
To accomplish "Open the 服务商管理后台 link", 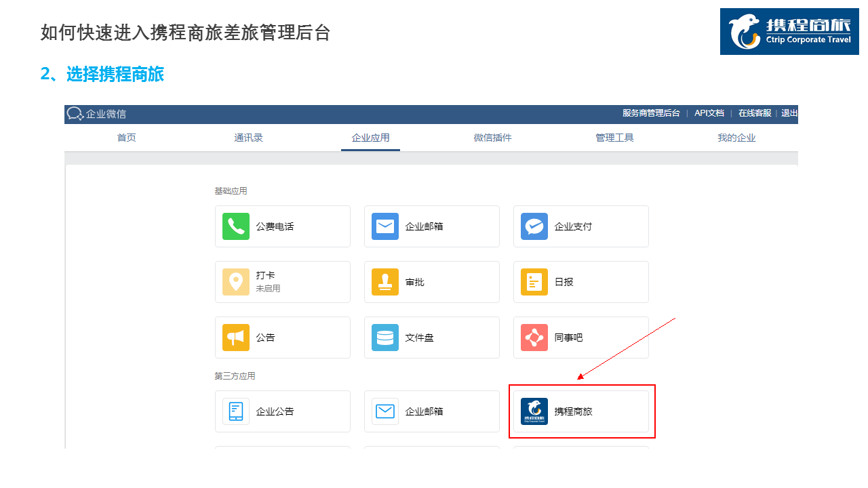I will tap(651, 113).
